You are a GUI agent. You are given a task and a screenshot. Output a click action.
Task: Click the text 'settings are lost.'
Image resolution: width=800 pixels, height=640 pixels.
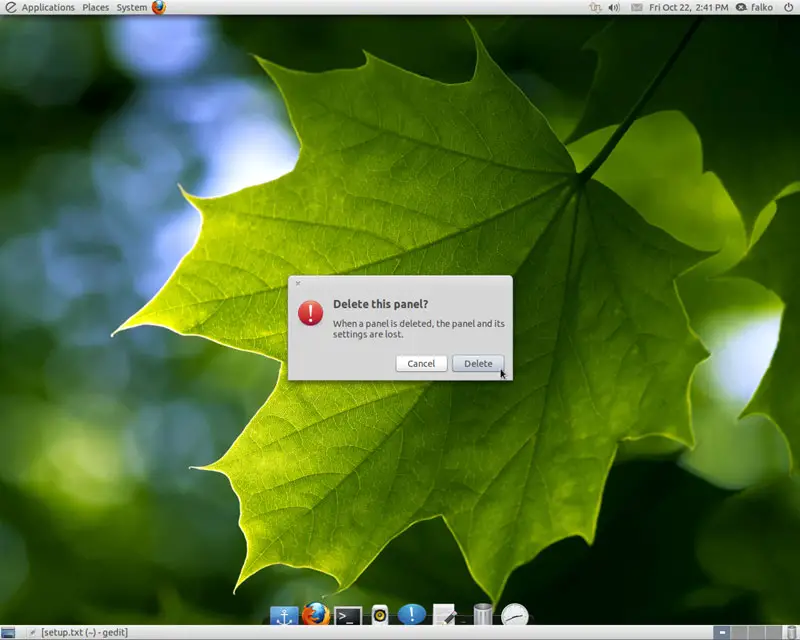tap(368, 334)
